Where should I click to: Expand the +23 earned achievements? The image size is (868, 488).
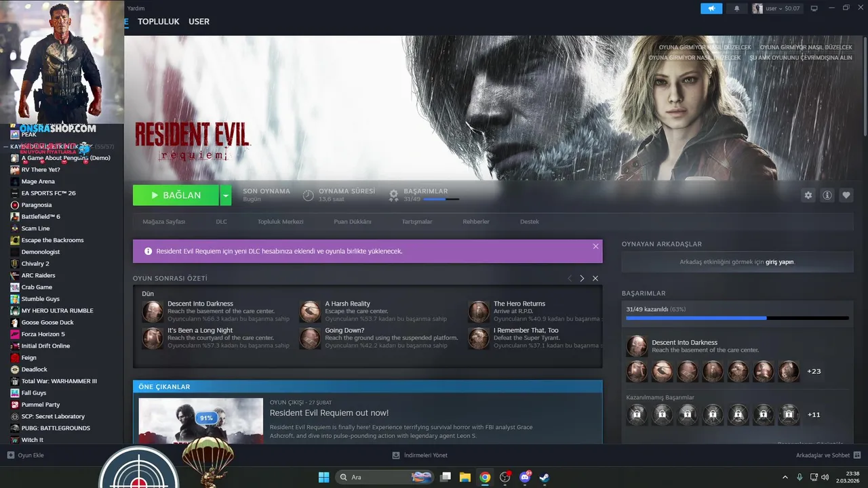click(814, 371)
